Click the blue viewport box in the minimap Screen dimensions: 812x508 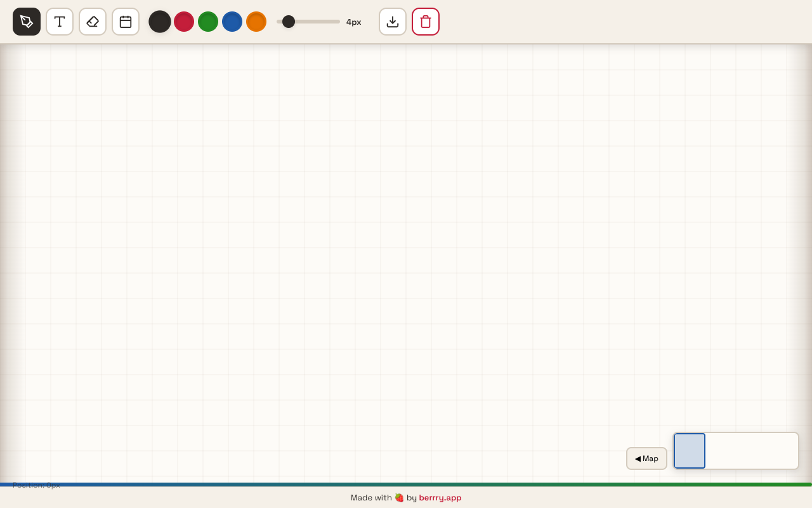pyautogui.click(x=690, y=451)
